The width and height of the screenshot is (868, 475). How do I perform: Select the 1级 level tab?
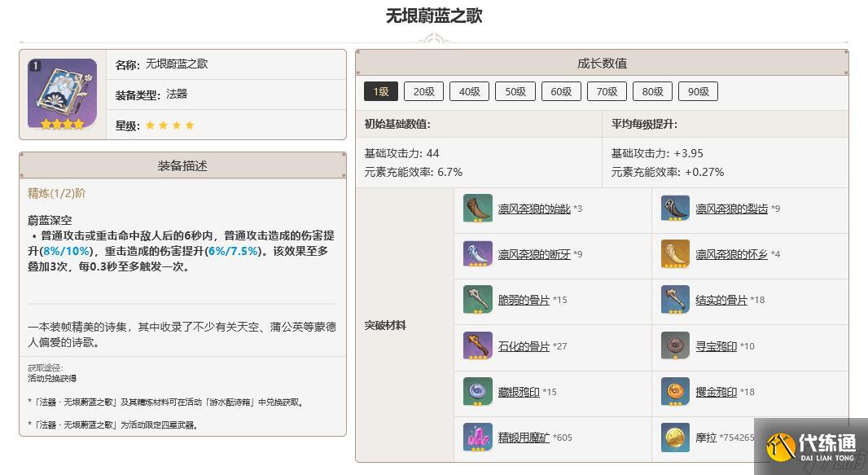381,91
